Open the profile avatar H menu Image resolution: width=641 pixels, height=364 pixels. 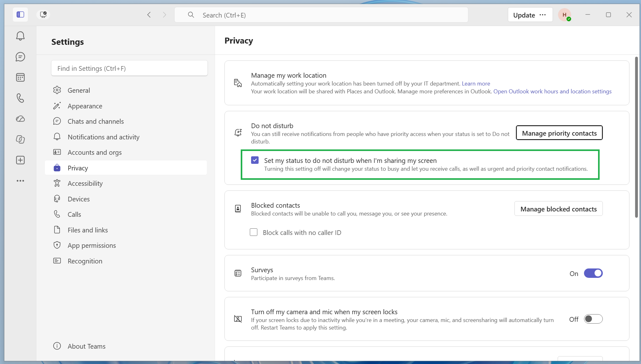(x=565, y=15)
